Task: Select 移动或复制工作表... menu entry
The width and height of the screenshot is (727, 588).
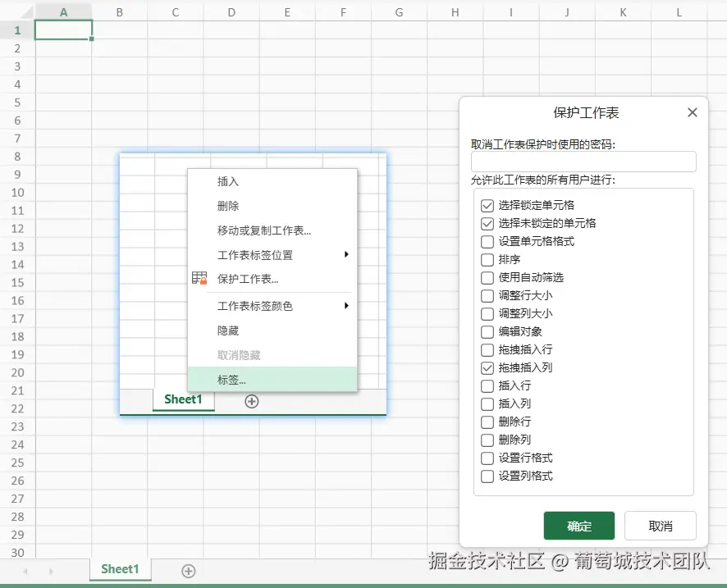Action: [x=272, y=230]
